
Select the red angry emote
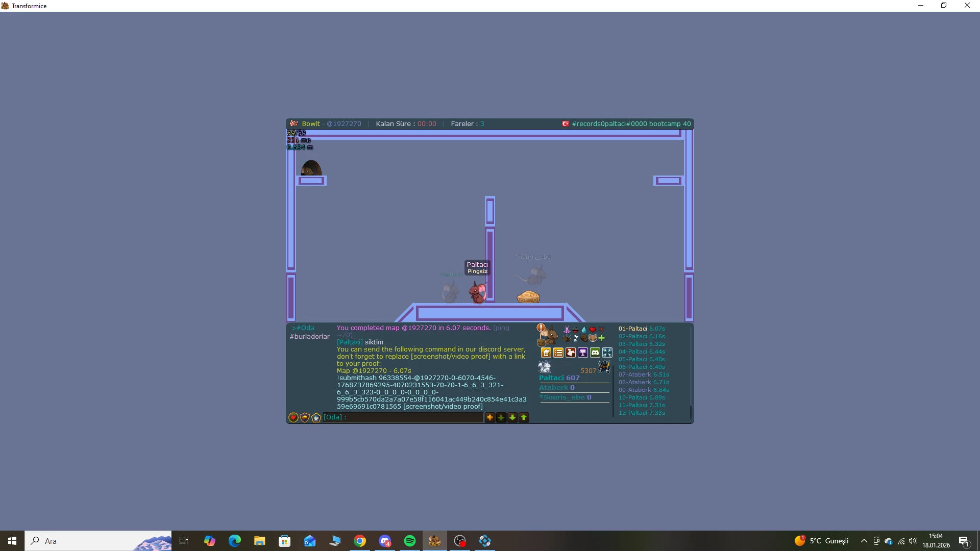601,330
